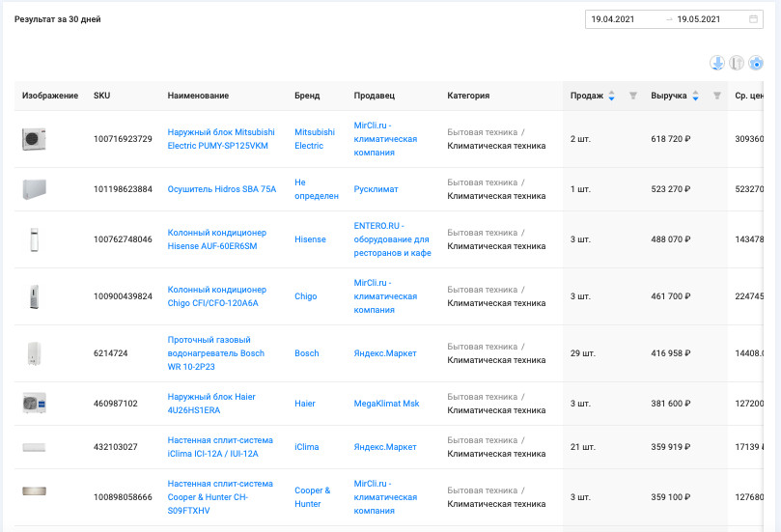Image resolution: width=781 pixels, height=532 pixels.
Task: Select sales value 29 шт.
Action: pos(583,353)
